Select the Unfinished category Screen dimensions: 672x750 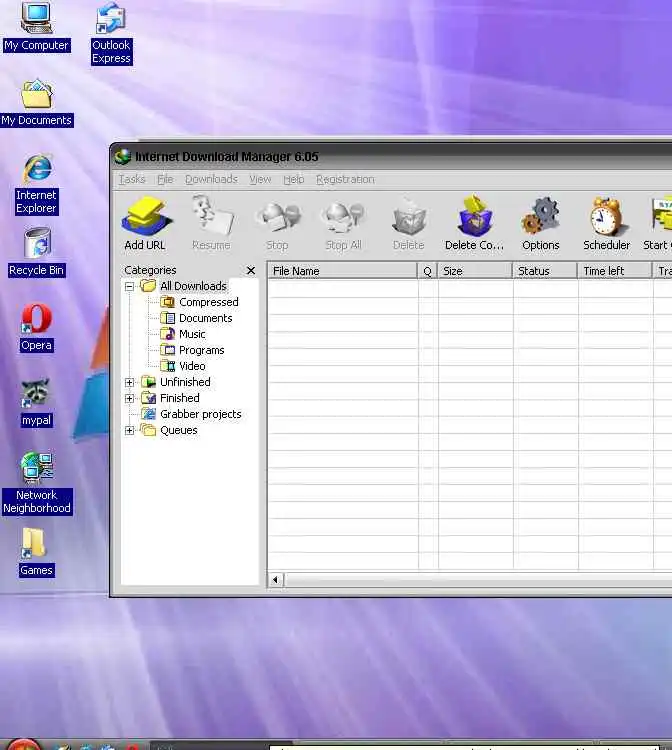point(185,382)
